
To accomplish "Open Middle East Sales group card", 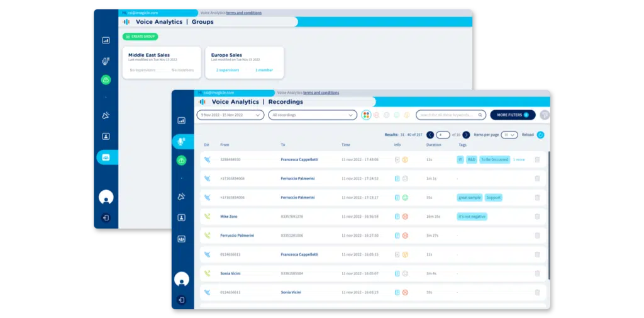I will click(x=162, y=62).
